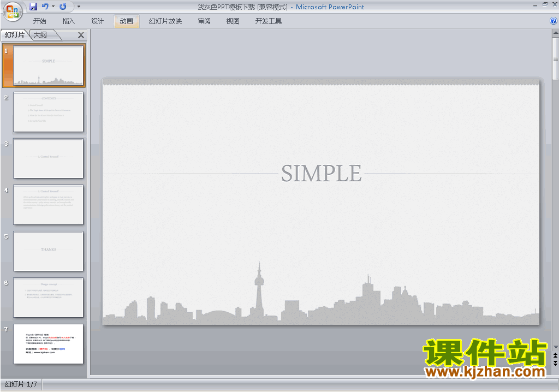Select slide 3 thumbnail
Screen dimensions: 559x392
click(48, 158)
